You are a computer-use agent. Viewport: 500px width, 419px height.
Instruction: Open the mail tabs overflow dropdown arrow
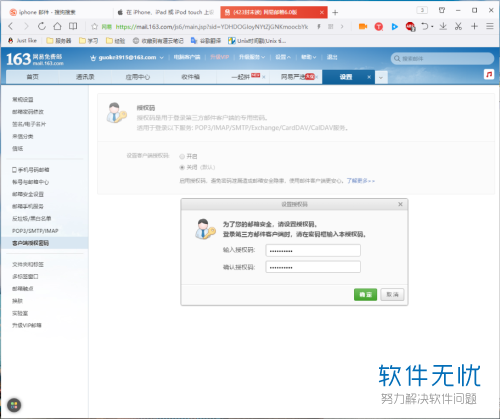point(381,78)
